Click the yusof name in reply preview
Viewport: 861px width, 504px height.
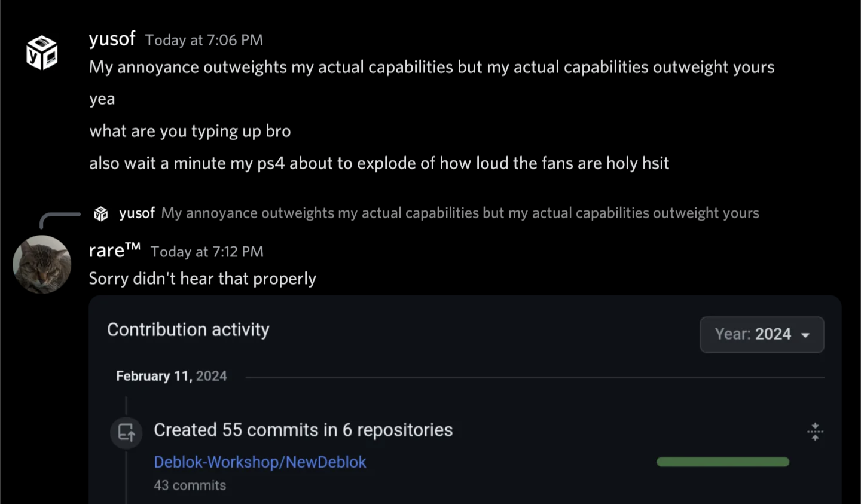tap(137, 213)
